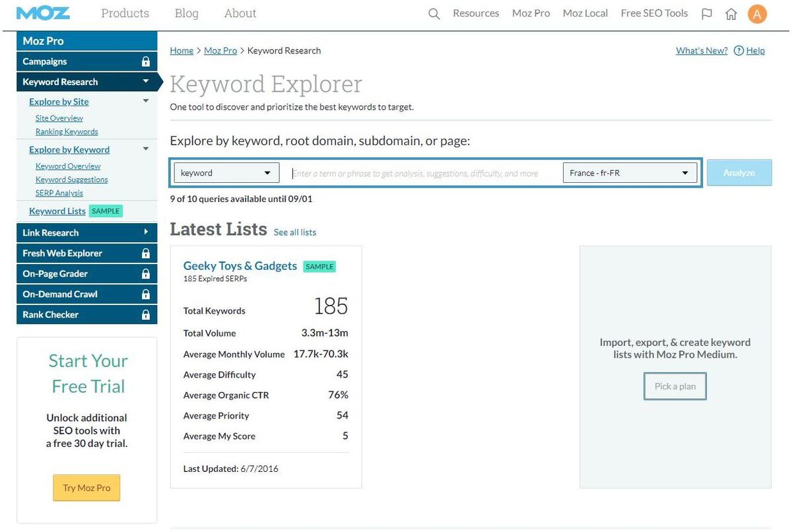
Task: Expand the Link Research section arrow
Action: 146,232
